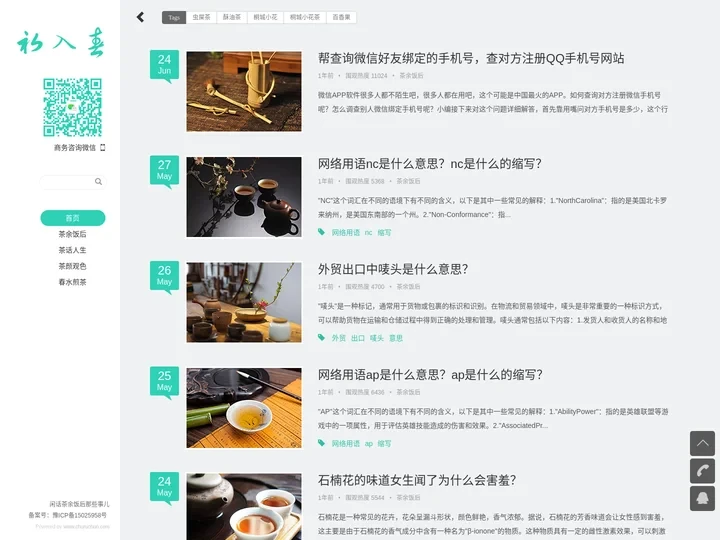
Task: Open article 网络用语nc是什么意思
Action: (x=430, y=164)
